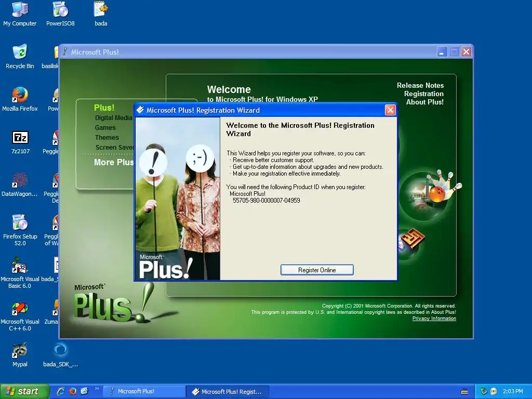This screenshot has width=532, height=399.
Task: Click the Registration Wizard title bar icon
Action: point(140,110)
